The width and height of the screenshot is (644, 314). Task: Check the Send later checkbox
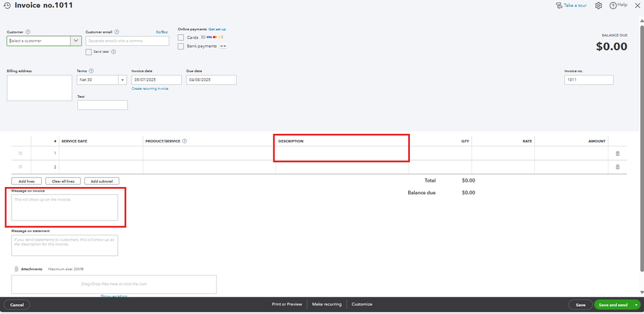(x=88, y=52)
